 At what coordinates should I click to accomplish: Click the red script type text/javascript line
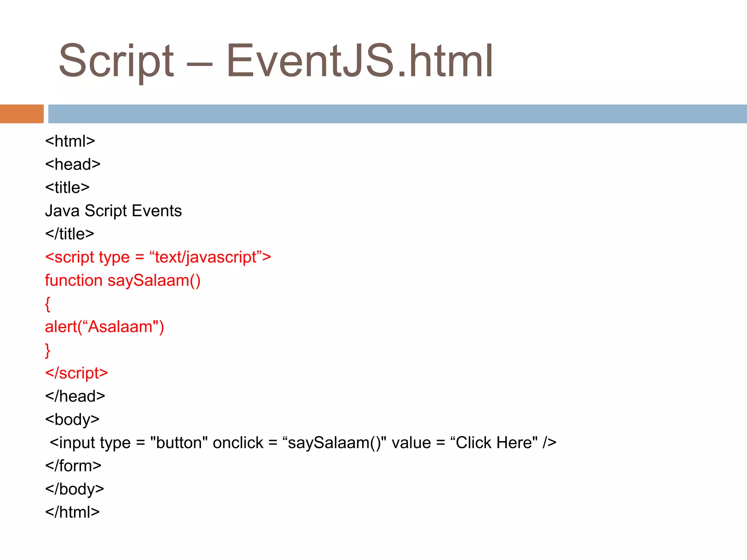click(158, 257)
